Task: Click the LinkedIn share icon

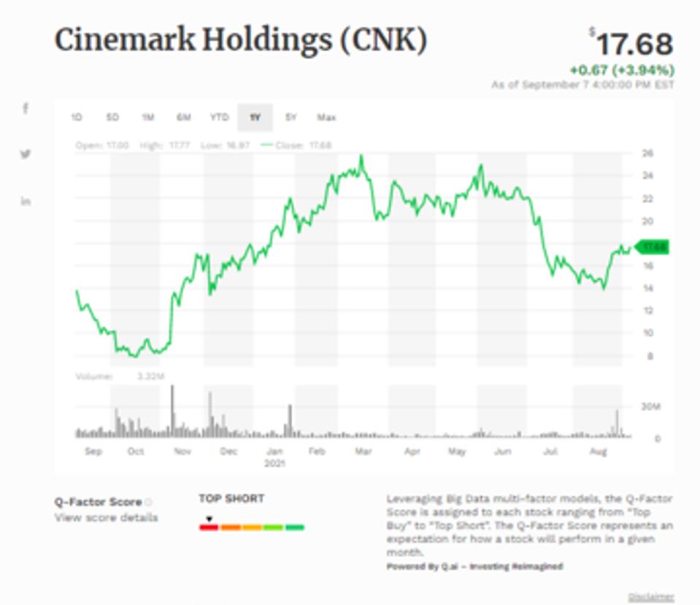Action: (x=26, y=201)
